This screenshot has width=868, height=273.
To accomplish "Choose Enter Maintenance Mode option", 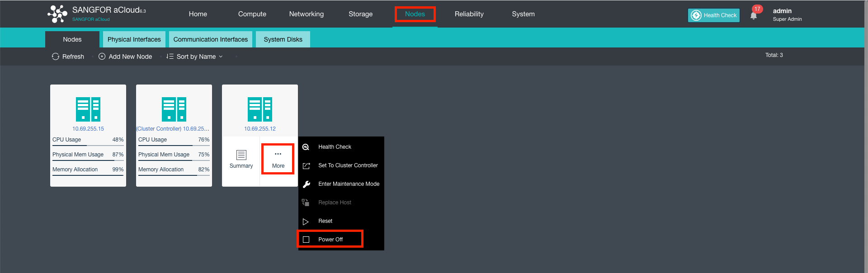I will (x=341, y=184).
